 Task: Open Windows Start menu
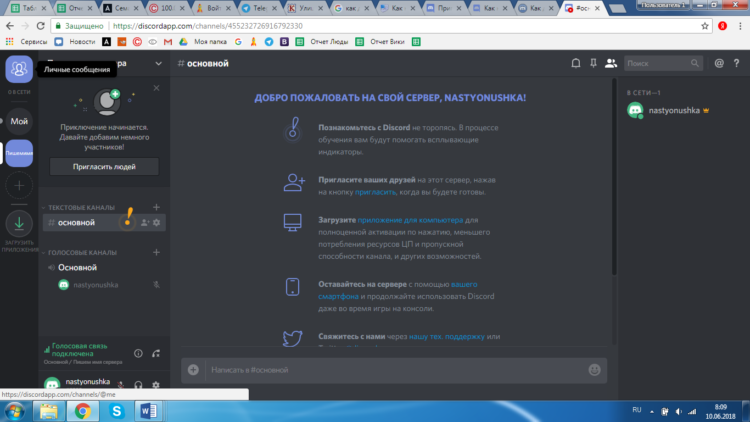pos(14,411)
